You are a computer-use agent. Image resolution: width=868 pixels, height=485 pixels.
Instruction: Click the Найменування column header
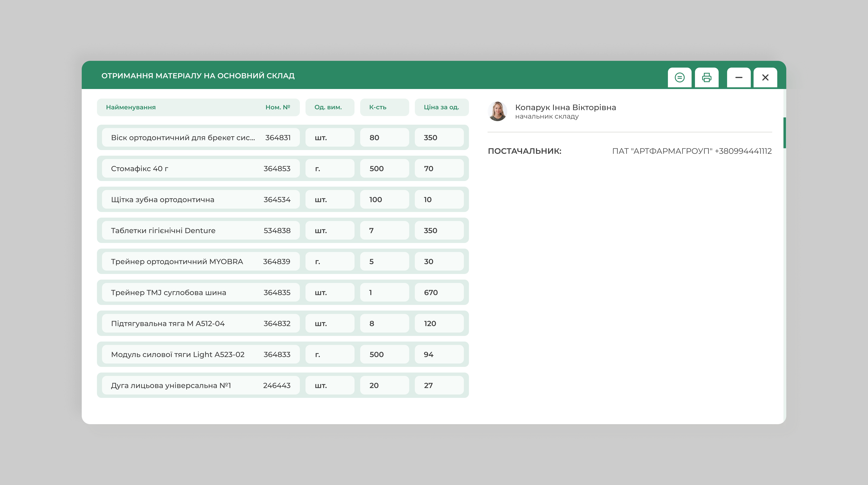tap(131, 107)
